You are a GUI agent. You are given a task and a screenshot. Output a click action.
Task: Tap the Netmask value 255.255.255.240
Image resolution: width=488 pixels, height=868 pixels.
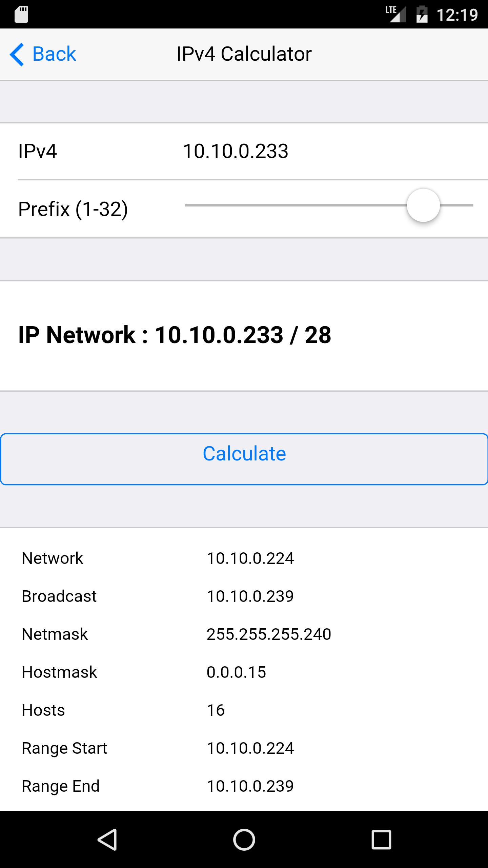point(269,634)
